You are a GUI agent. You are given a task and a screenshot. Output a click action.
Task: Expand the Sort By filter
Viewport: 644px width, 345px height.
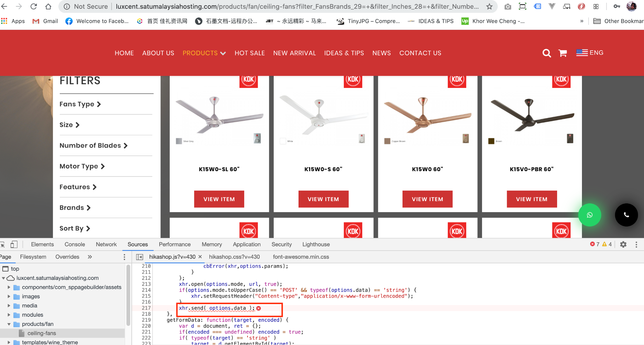tap(75, 229)
